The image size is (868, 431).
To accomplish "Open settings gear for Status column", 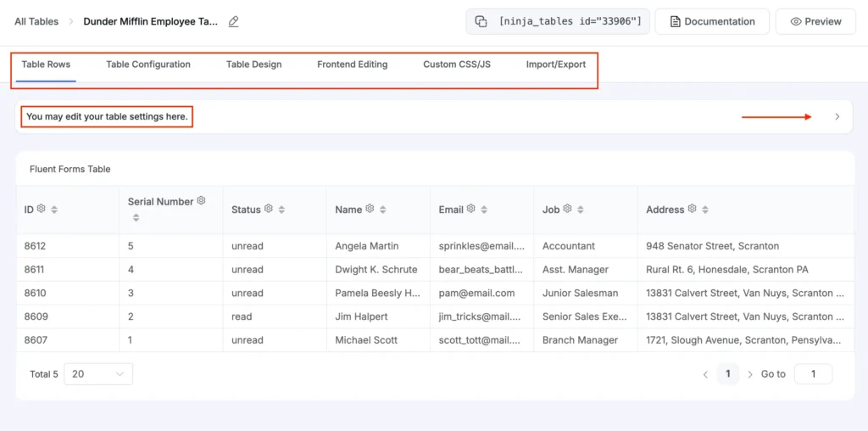I will tap(269, 209).
